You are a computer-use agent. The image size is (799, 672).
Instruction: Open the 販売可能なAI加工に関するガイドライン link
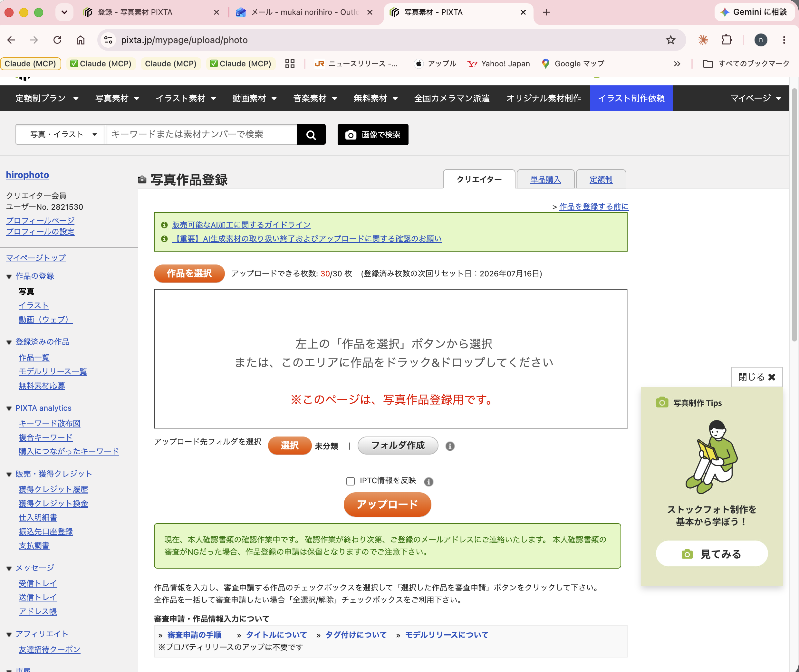(241, 225)
